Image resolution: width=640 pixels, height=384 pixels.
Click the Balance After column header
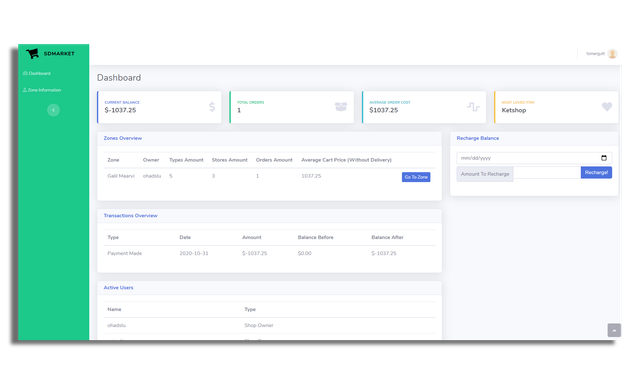[387, 237]
